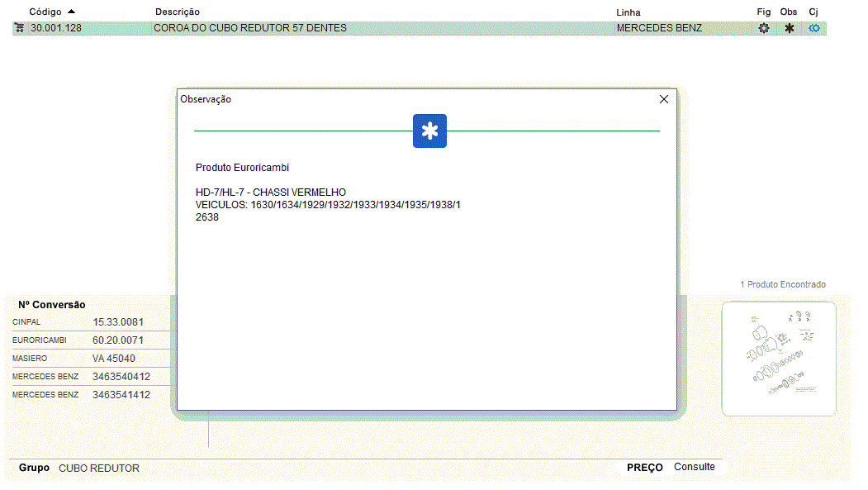The image size is (868, 490).
Task: Click Mercedes Benz number 3463541412
Action: pyautogui.click(x=121, y=395)
